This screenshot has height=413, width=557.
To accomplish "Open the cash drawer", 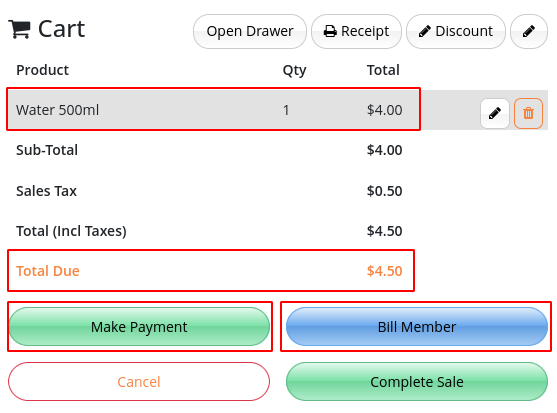I will [250, 31].
